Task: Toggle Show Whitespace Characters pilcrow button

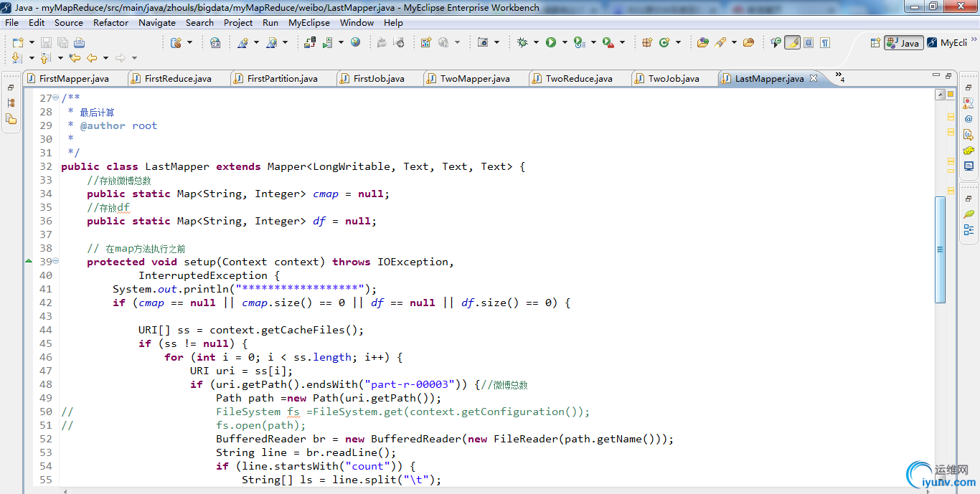Action: tap(825, 43)
